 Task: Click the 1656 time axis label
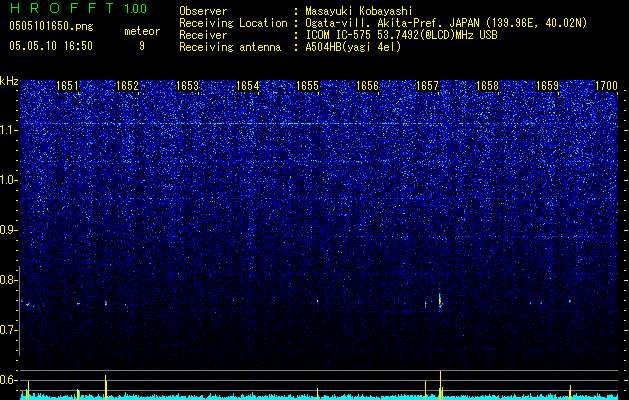pos(367,86)
